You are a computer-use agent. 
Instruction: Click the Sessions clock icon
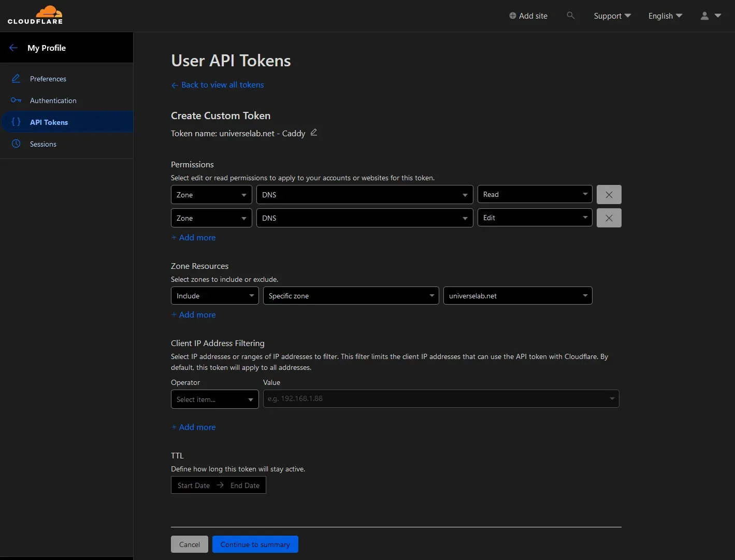[x=16, y=143]
